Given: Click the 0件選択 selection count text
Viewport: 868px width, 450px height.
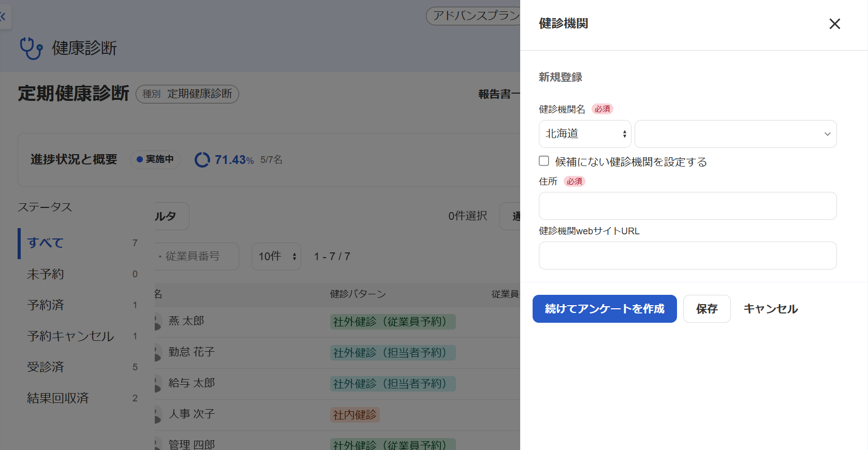Looking at the screenshot, I should (x=468, y=216).
